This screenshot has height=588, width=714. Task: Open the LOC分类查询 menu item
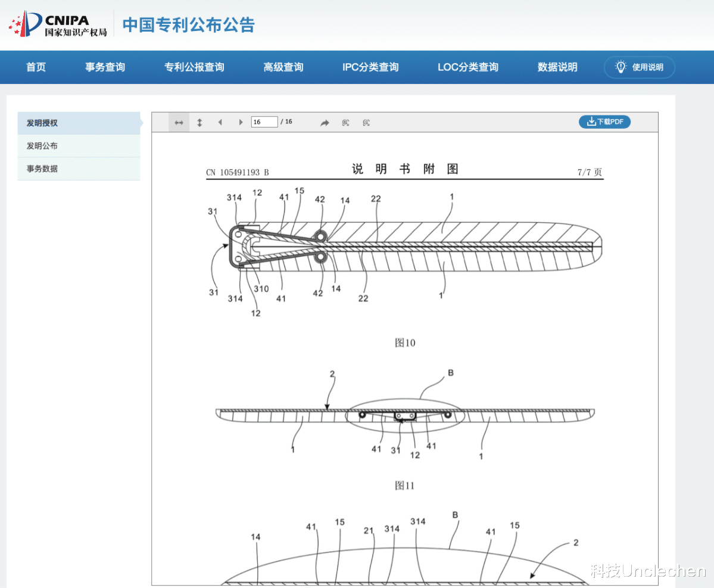pyautogui.click(x=468, y=67)
